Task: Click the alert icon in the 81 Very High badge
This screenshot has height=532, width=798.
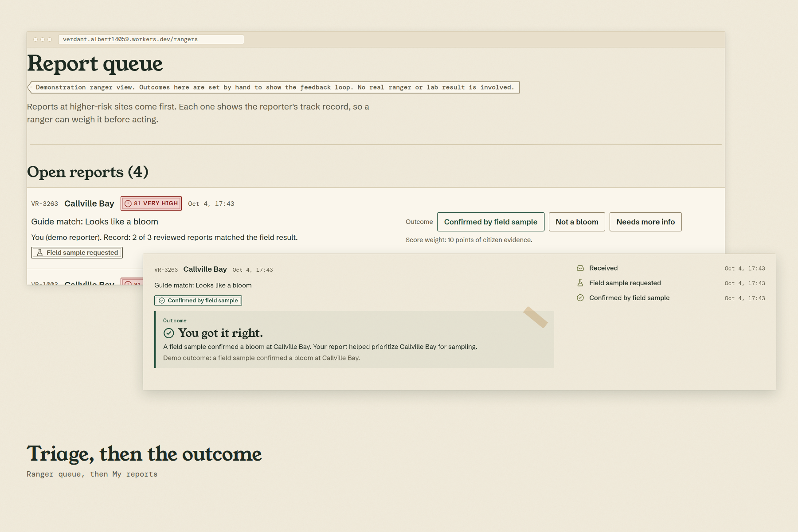Action: (x=128, y=203)
